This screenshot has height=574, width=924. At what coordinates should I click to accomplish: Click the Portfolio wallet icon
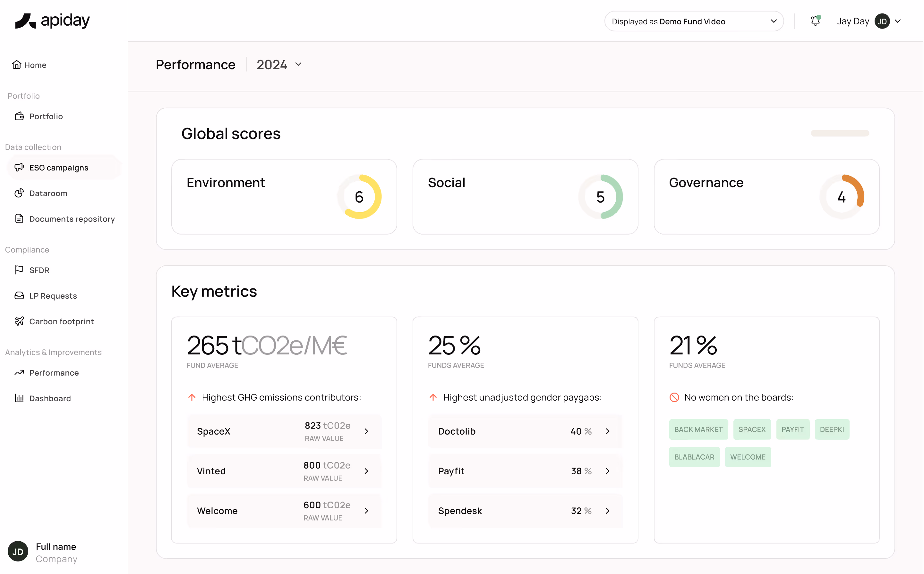pyautogui.click(x=19, y=116)
